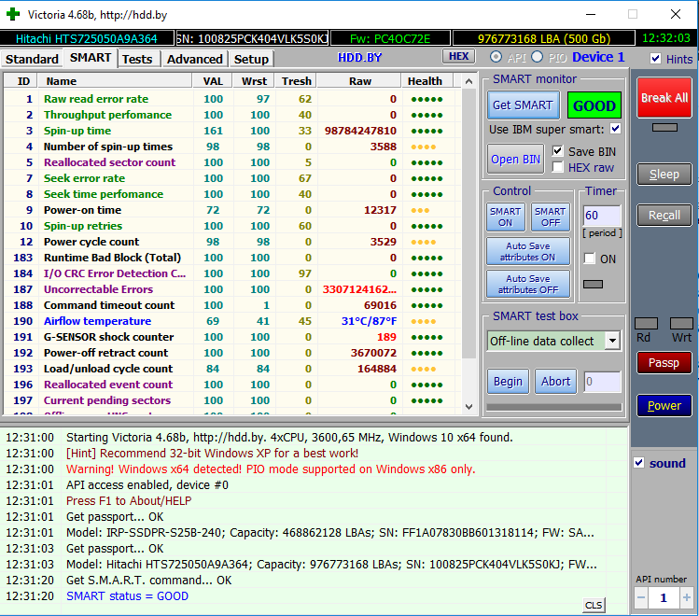Click the SMART OFF button

tap(551, 217)
